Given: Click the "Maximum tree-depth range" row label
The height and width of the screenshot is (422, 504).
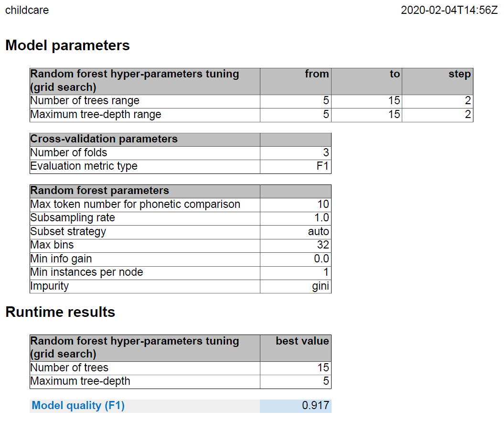Looking at the screenshot, I should 96,115.
